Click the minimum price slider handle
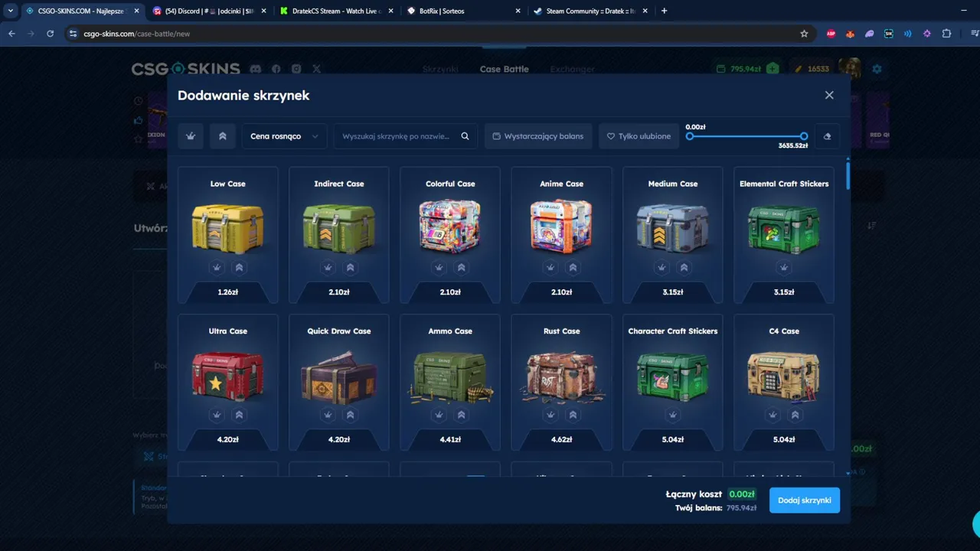The width and height of the screenshot is (980, 551). [690, 136]
